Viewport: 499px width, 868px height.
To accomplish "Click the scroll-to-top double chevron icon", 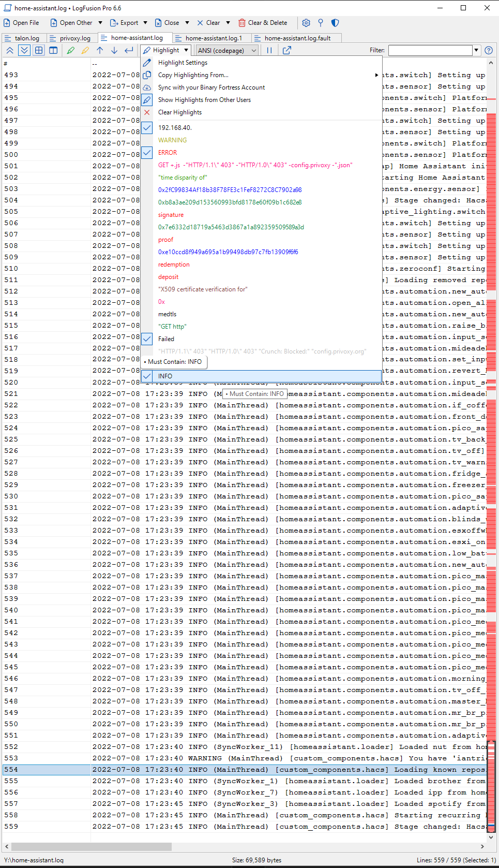I will [10, 50].
